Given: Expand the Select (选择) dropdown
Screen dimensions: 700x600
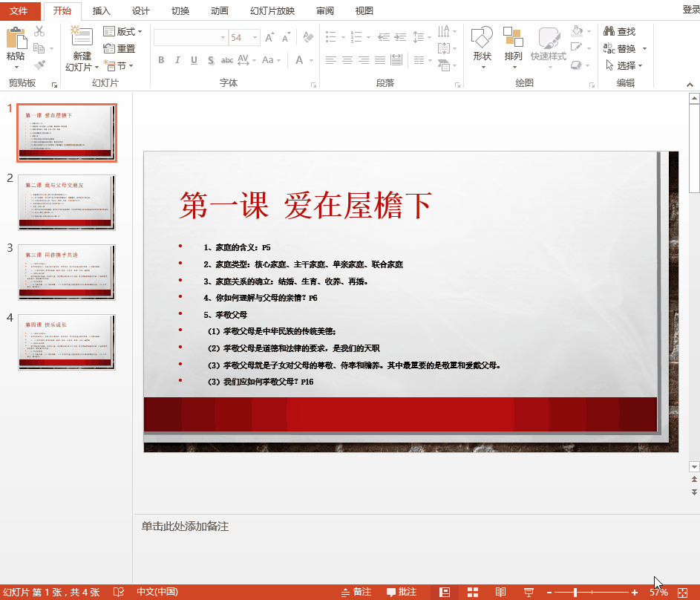Looking at the screenshot, I should coord(624,65).
